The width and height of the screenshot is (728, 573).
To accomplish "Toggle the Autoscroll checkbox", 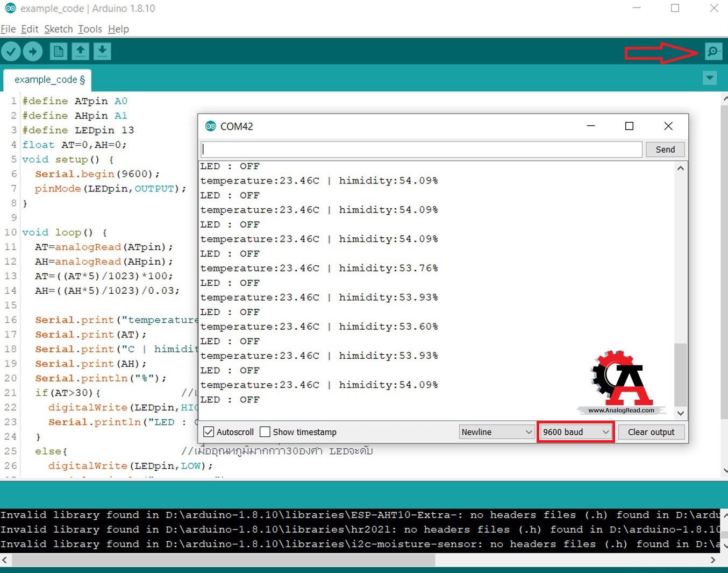I will 209,432.
